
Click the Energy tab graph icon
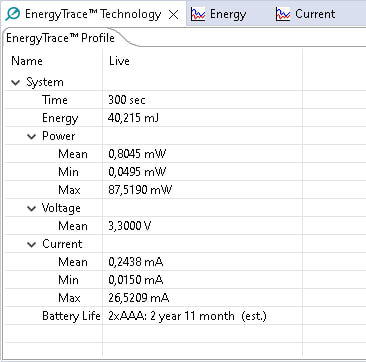point(198,14)
